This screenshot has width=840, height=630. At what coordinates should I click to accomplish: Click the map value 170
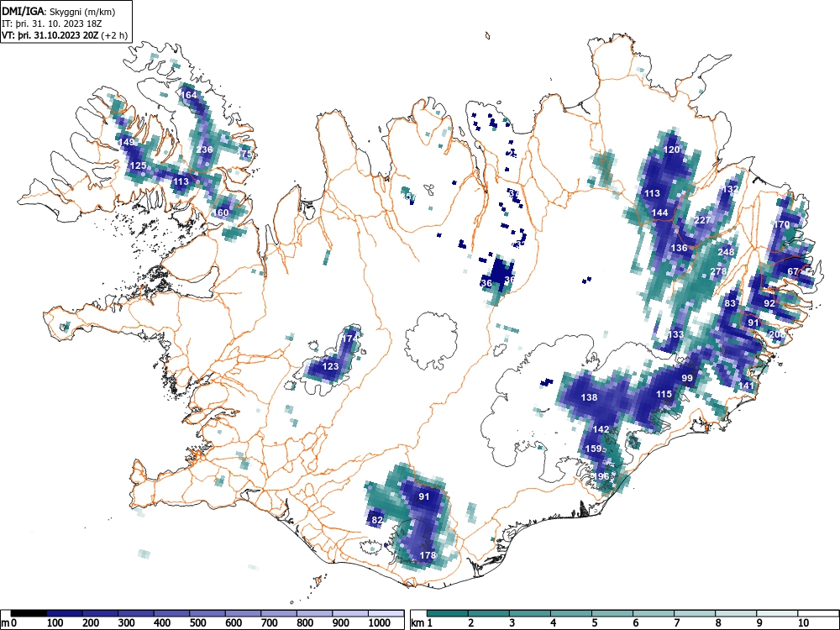pos(781,224)
